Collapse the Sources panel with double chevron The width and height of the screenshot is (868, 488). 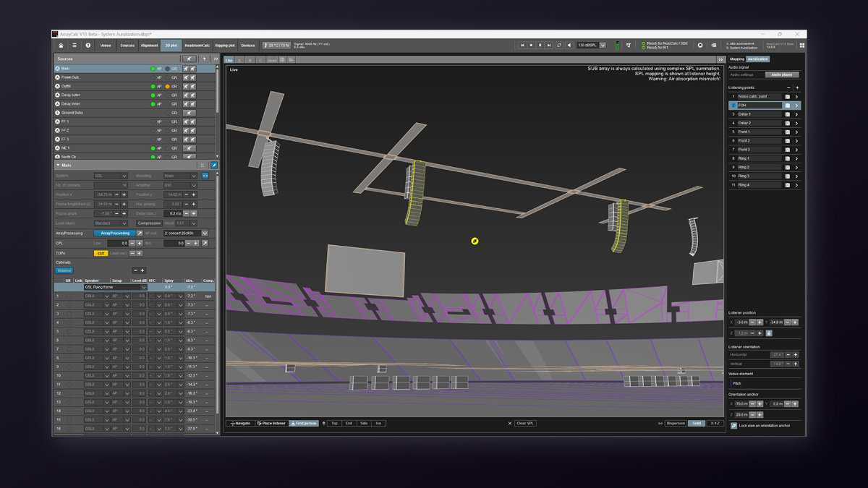coord(214,59)
